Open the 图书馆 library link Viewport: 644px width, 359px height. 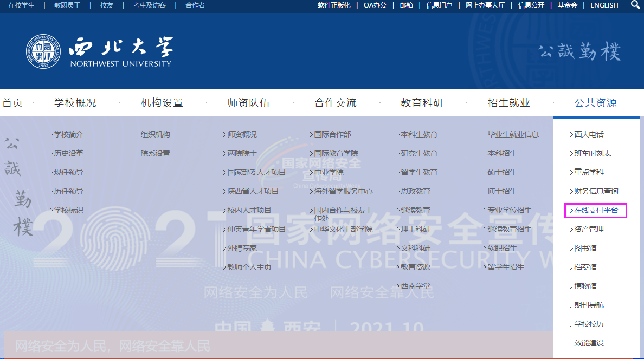click(585, 248)
